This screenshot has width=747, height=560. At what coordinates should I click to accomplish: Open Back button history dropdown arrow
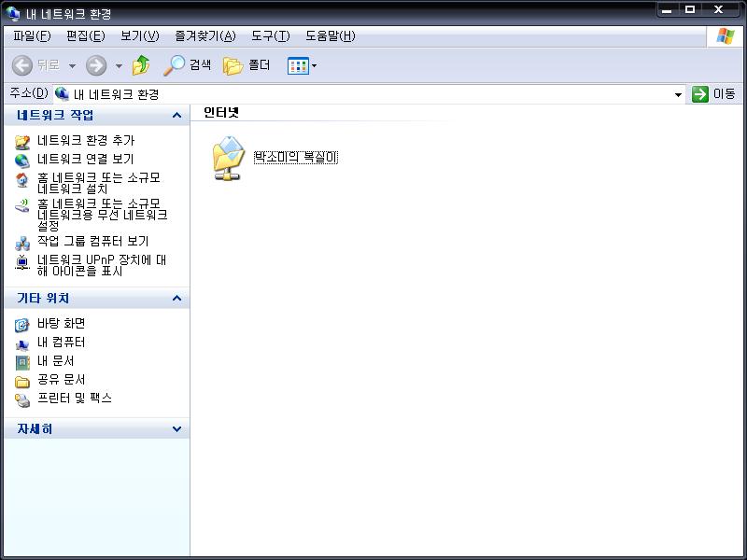tap(73, 65)
